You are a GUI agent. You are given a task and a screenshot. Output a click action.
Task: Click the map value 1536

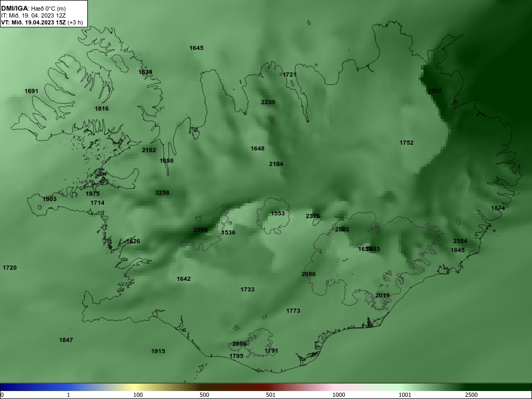[x=228, y=233]
